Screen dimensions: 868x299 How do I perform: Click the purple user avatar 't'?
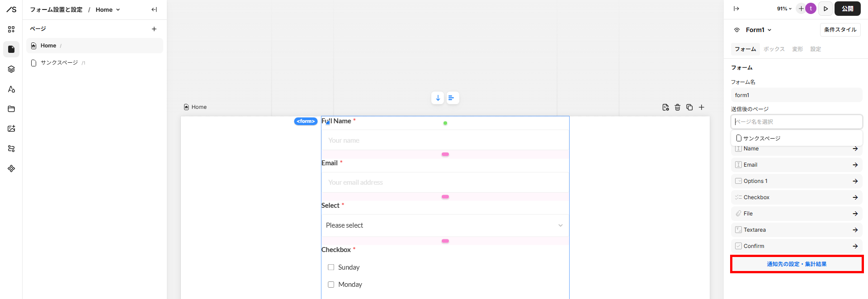(811, 9)
